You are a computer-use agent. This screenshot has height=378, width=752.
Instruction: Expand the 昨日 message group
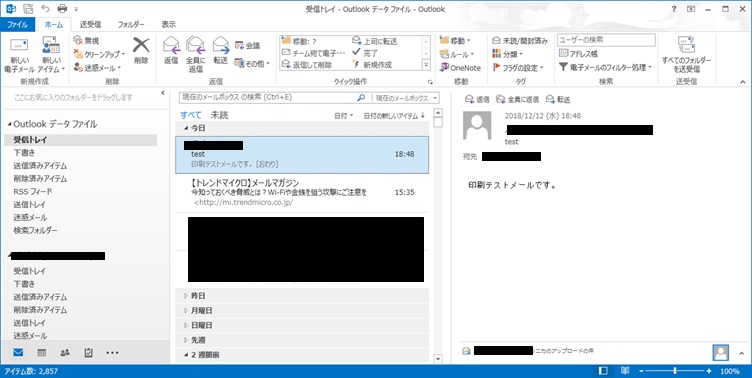[186, 296]
